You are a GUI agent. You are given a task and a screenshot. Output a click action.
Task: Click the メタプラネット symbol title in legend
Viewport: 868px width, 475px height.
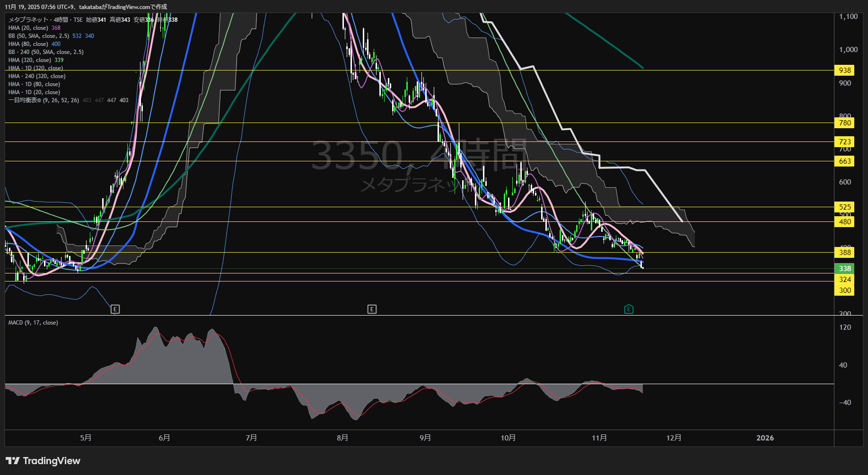pos(28,20)
